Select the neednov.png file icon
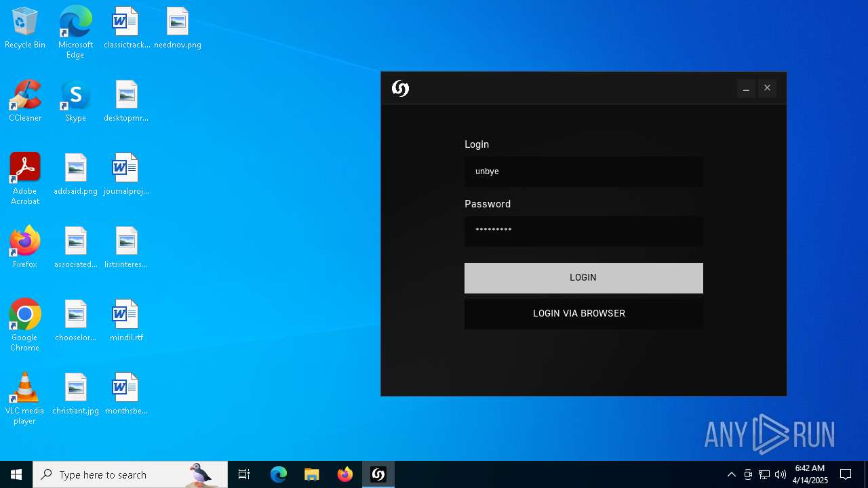The width and height of the screenshot is (868, 488). click(x=177, y=28)
